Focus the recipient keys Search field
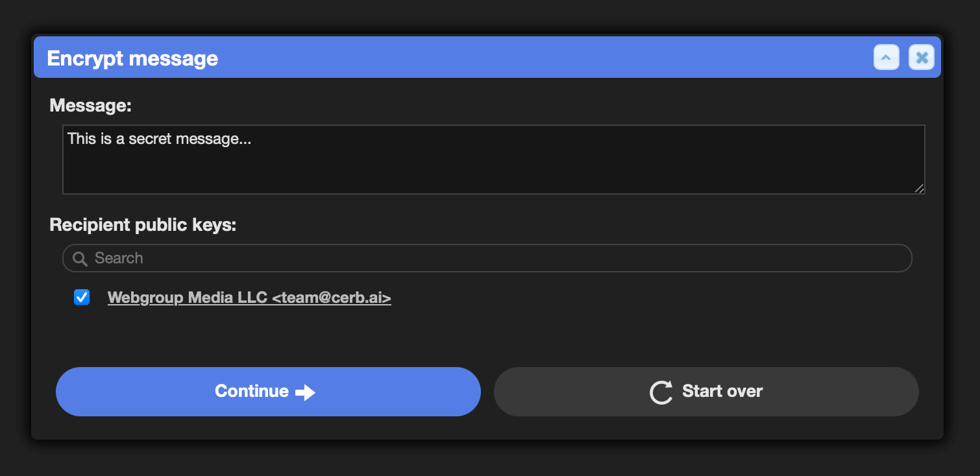This screenshot has width=980, height=476. pyautogui.click(x=487, y=258)
